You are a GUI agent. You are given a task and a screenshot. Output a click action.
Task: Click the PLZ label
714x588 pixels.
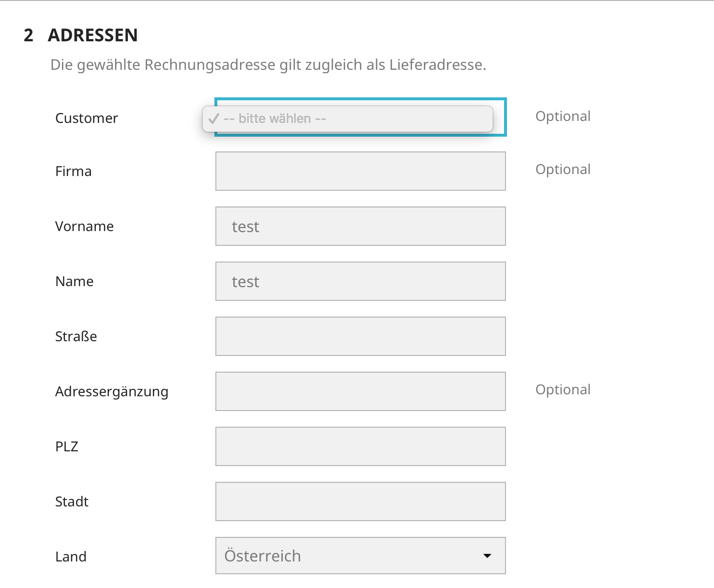click(x=67, y=446)
